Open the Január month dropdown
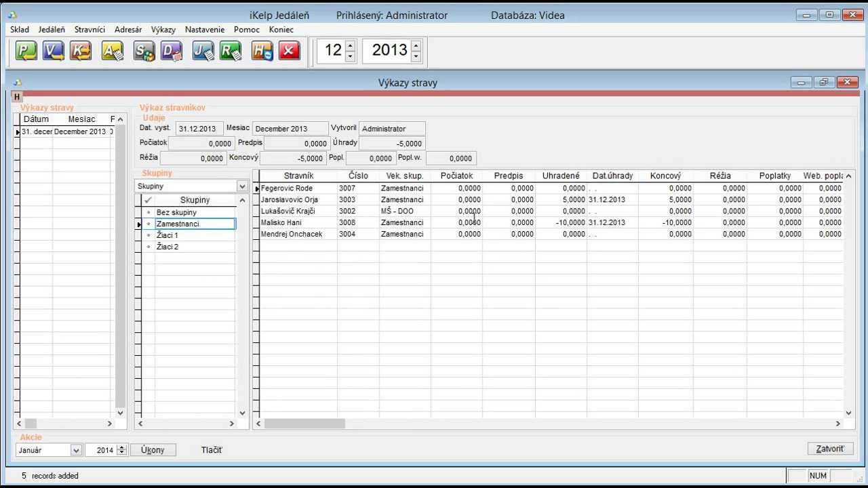This screenshot has height=488, width=868. point(76,450)
